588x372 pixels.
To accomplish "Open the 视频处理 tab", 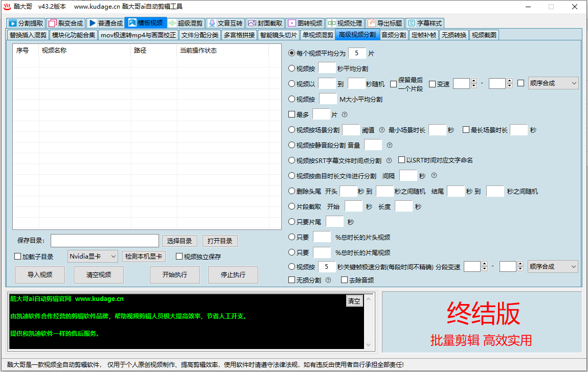I will click(345, 23).
